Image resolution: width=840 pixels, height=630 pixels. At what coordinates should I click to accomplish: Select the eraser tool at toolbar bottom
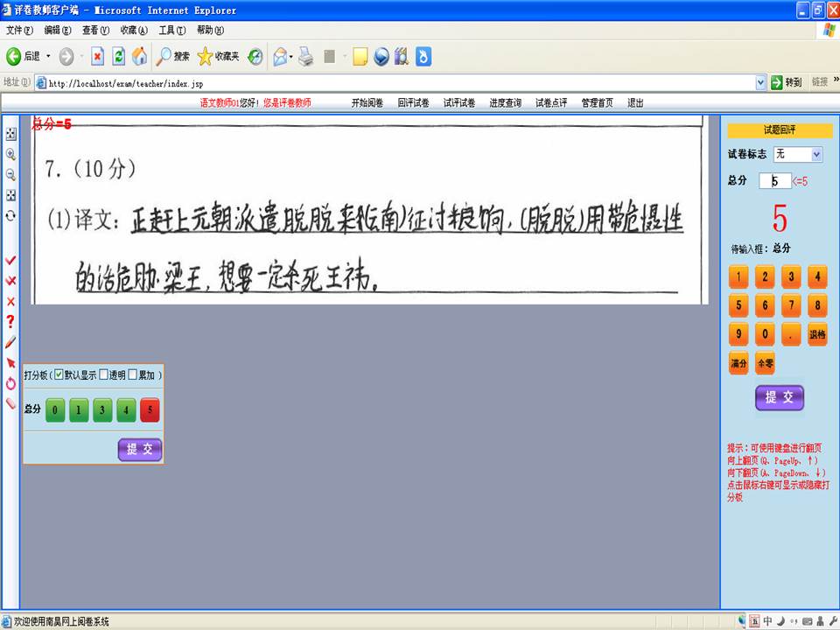(10, 403)
